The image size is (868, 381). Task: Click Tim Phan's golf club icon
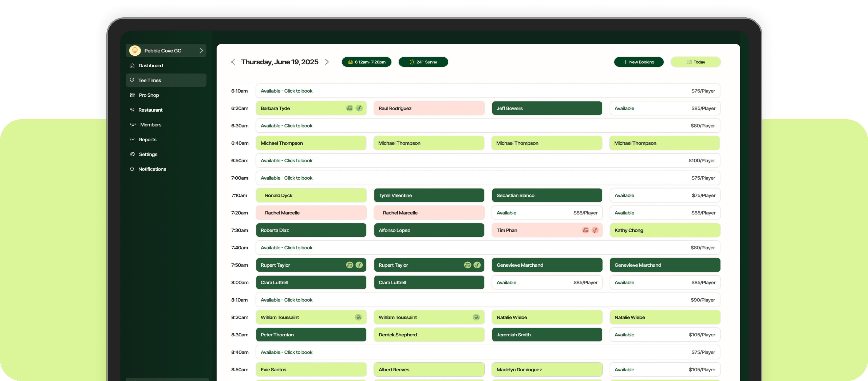coord(595,230)
